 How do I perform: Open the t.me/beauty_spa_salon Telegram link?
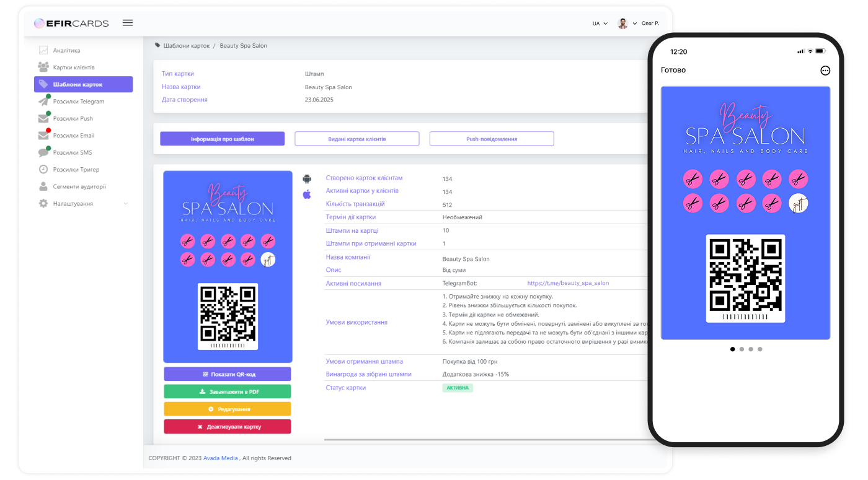pyautogui.click(x=568, y=283)
